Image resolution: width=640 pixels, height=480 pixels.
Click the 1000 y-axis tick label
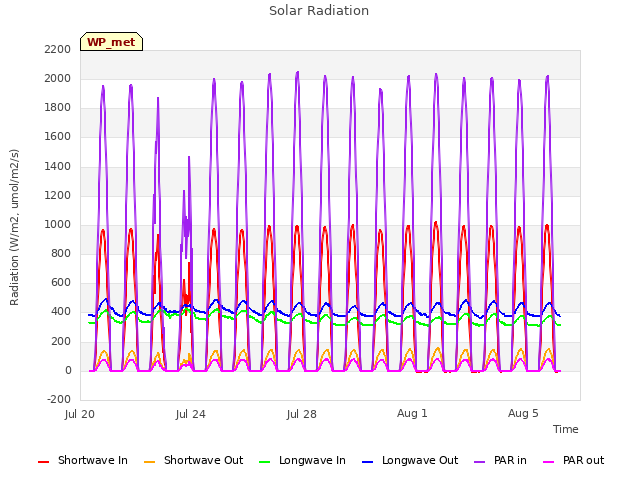pyautogui.click(x=58, y=224)
